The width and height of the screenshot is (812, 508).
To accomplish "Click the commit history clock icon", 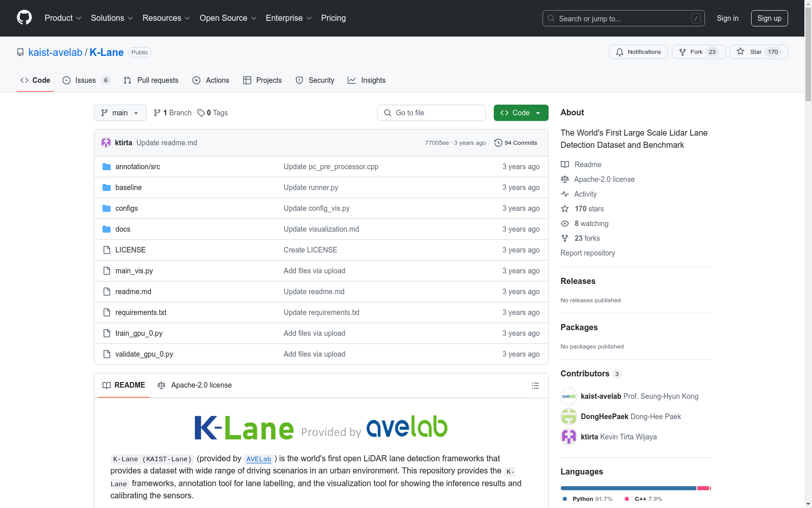I will [498, 143].
